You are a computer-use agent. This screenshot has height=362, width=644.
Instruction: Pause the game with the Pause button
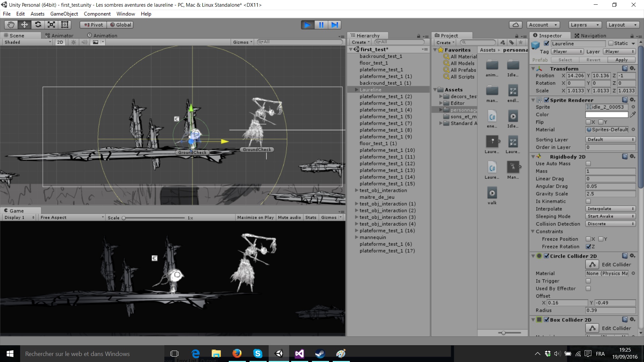(321, 24)
